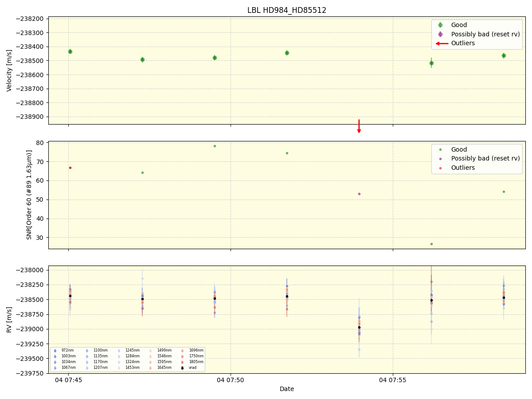532x399 pixels.
Task: Click the purple Possibly bad marker in velocity legend
Action: pos(440,34)
